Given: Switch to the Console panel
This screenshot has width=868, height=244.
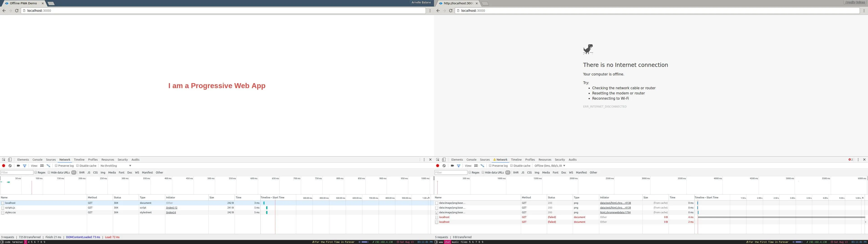Looking at the screenshot, I should click(x=37, y=160).
